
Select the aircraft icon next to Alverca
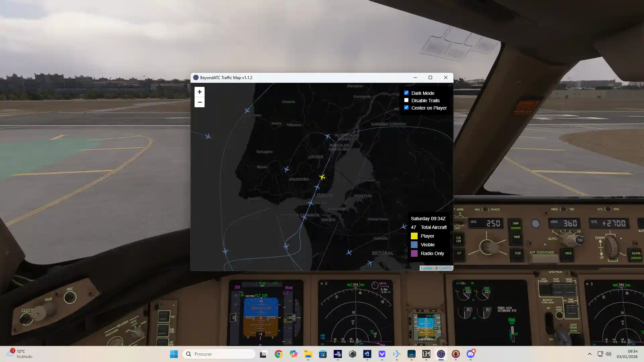(x=328, y=136)
